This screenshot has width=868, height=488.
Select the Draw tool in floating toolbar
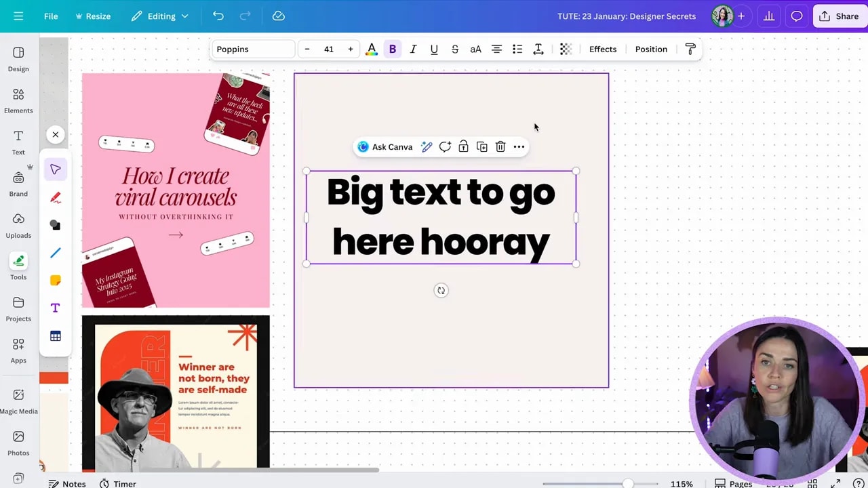click(55, 197)
